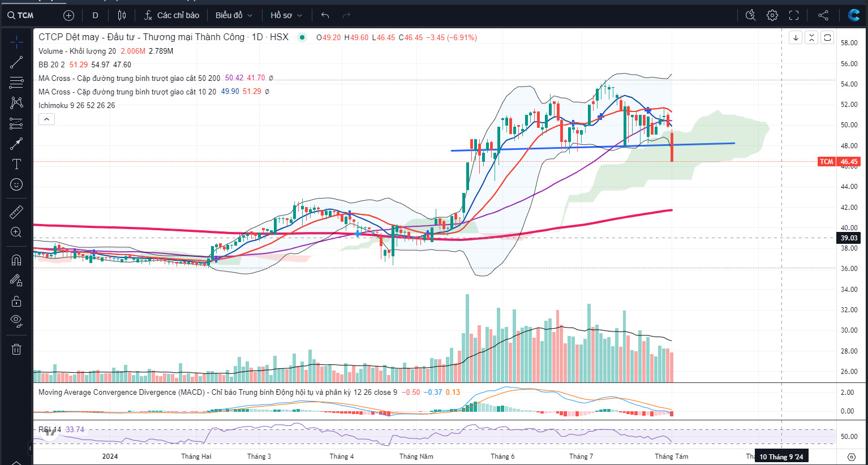Select the ruler measure tool

16,212
